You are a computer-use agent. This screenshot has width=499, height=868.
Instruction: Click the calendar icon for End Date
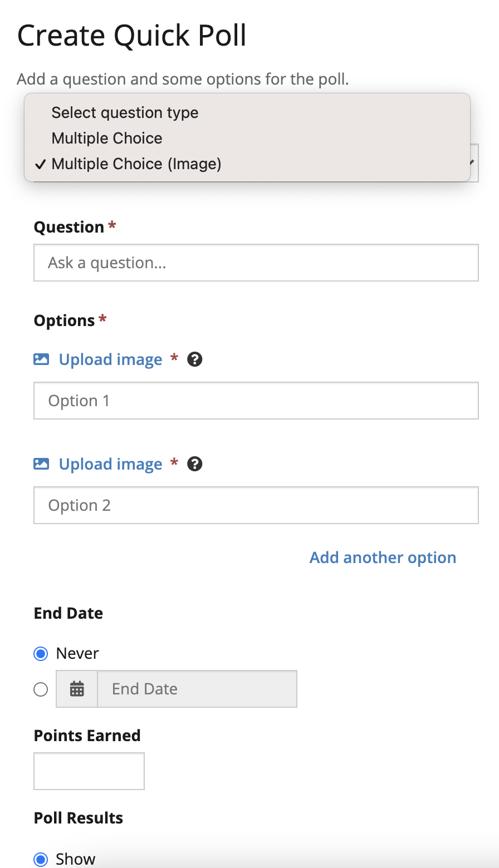coord(77,689)
